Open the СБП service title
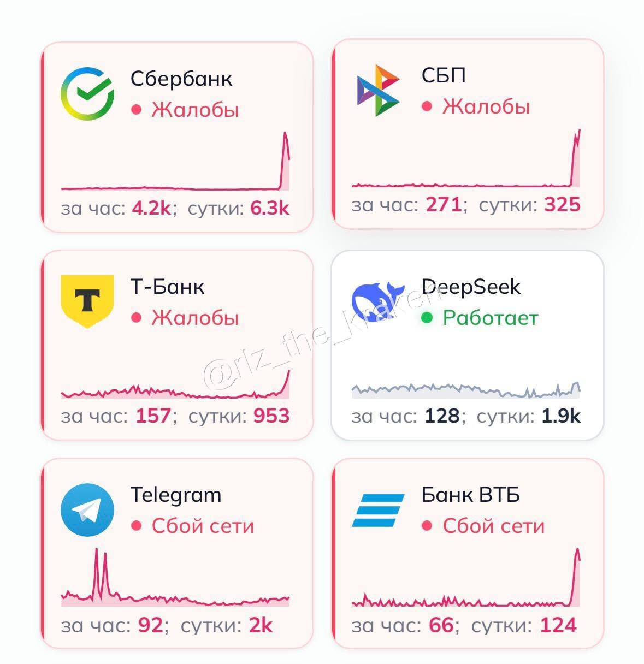This screenshot has height=664, width=644. click(444, 75)
